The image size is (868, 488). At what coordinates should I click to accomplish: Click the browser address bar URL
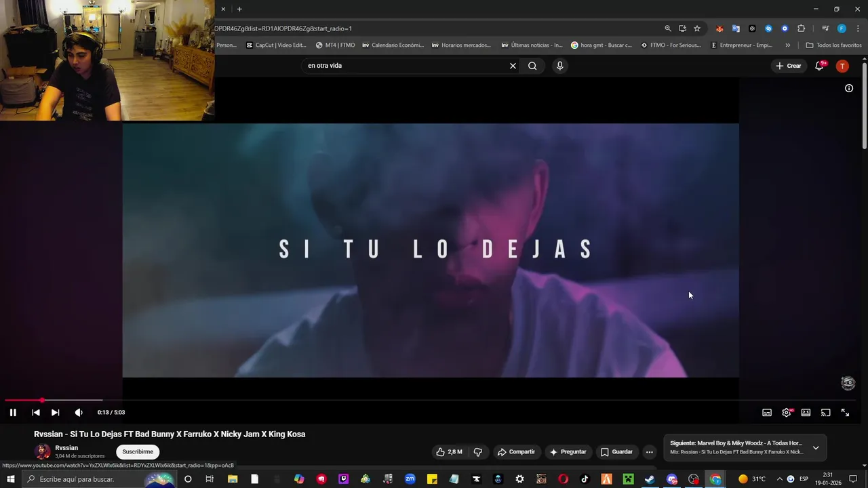pos(283,28)
